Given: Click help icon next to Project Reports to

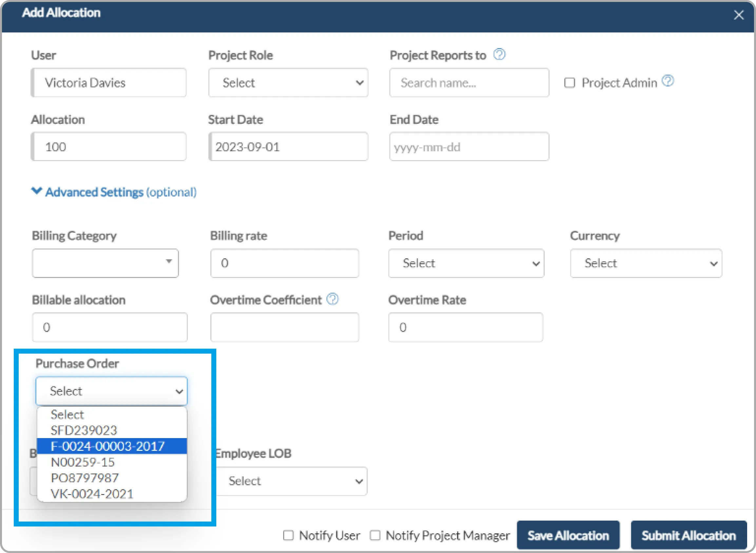Looking at the screenshot, I should (x=499, y=54).
